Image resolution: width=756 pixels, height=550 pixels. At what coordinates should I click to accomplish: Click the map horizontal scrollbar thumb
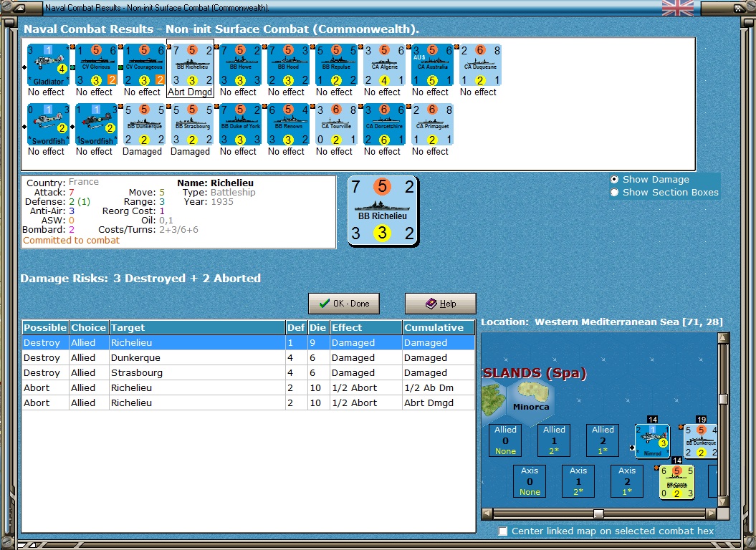coord(598,513)
